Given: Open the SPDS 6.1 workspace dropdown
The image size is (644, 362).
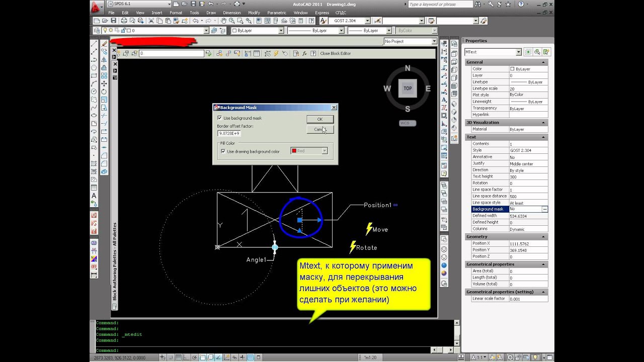Looking at the screenshot, I should coord(169,4).
